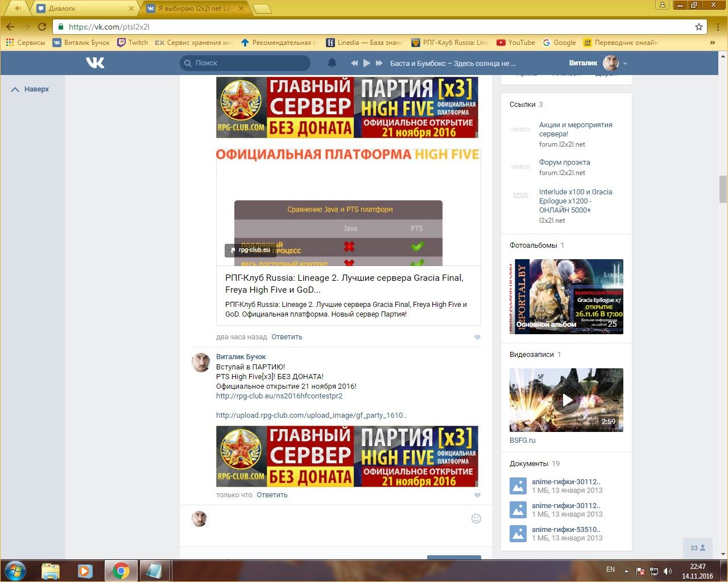
Task: Click the page vertical scrollbar thumb
Action: click(723, 189)
